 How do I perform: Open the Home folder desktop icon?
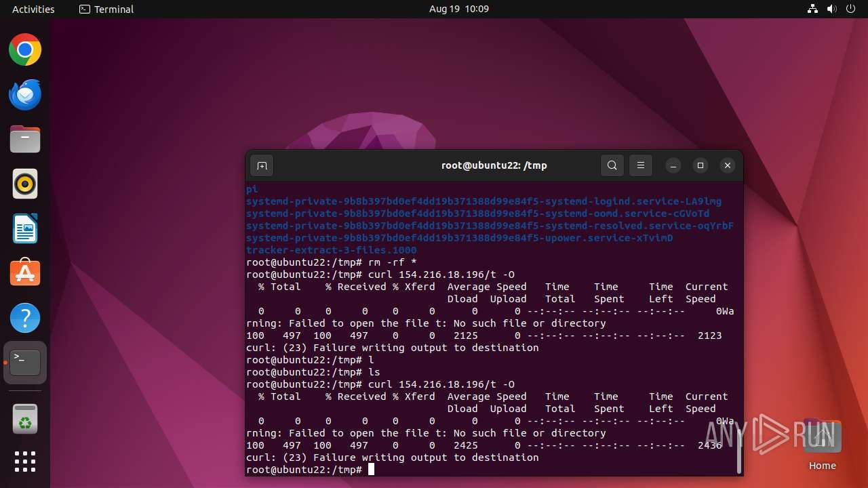click(x=822, y=444)
